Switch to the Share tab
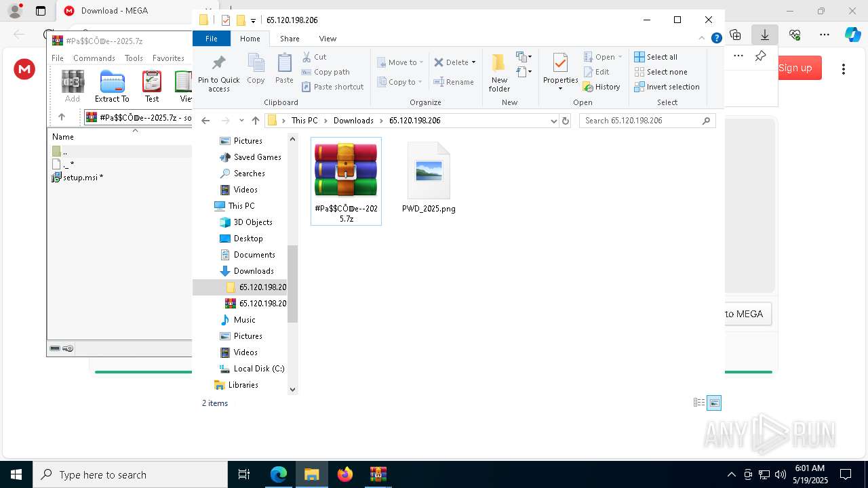868x488 pixels. pyautogui.click(x=290, y=39)
